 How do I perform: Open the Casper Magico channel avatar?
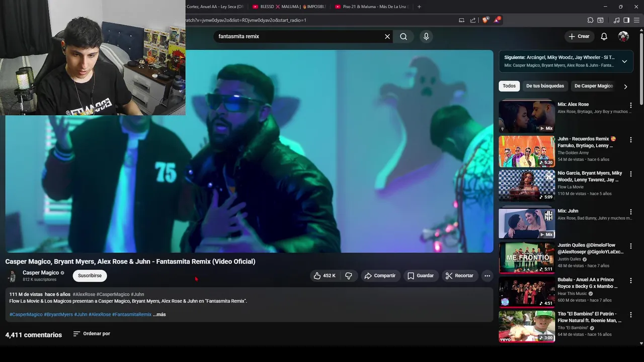tap(12, 276)
